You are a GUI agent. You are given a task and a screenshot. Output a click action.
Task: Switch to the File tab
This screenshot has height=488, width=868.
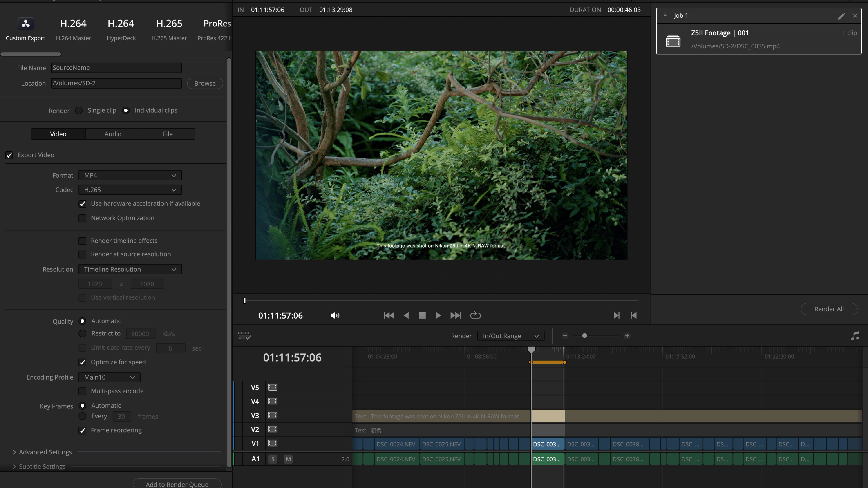click(167, 134)
